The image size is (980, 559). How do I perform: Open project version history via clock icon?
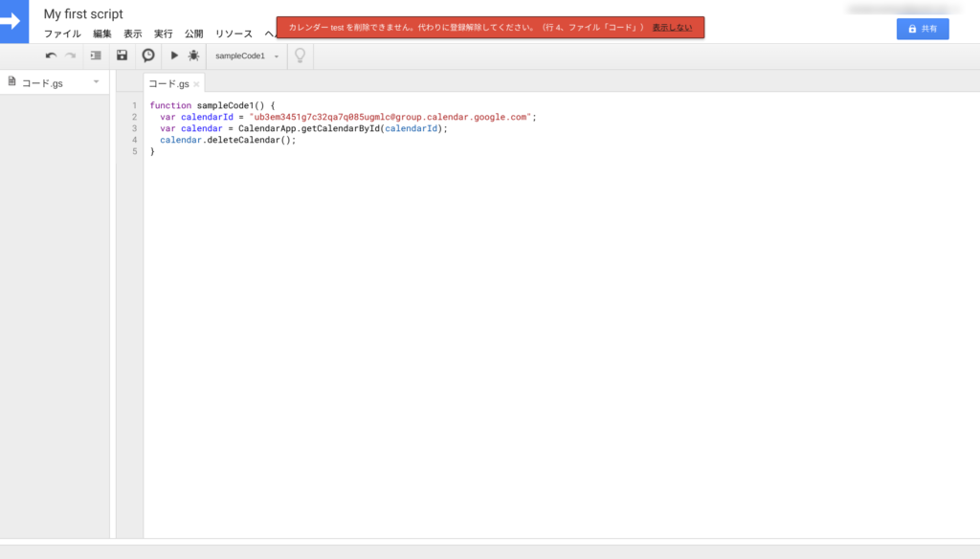[148, 55]
